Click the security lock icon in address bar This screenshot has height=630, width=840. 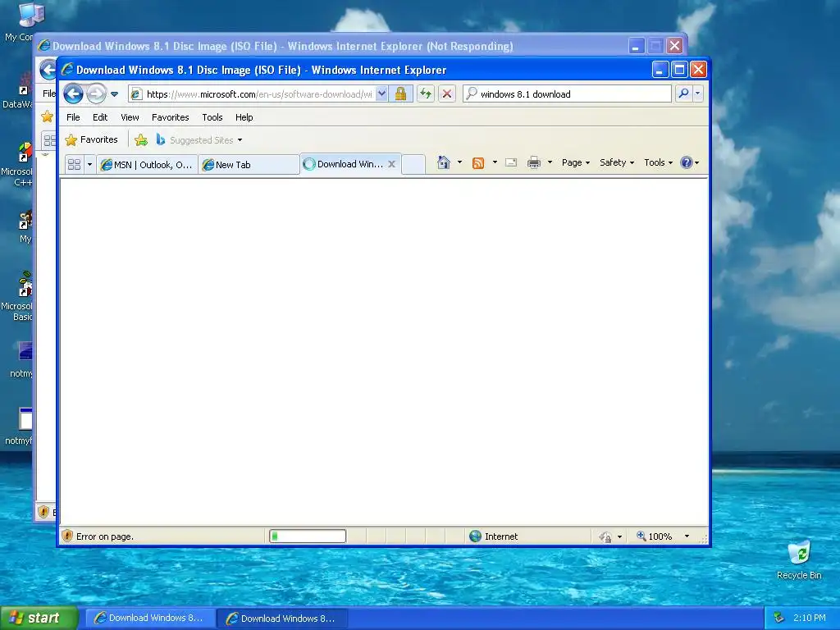point(400,94)
